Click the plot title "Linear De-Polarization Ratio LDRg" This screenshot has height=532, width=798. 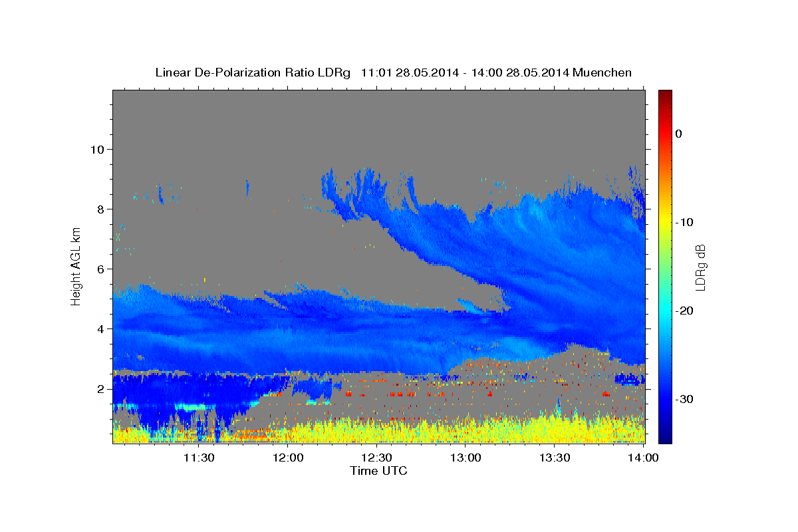point(252,72)
